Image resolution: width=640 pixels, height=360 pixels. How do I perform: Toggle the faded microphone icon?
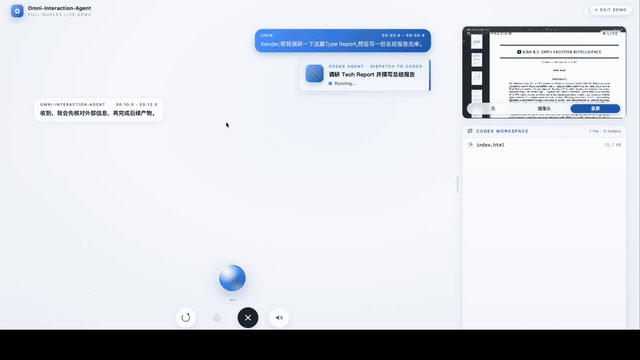coord(217,318)
